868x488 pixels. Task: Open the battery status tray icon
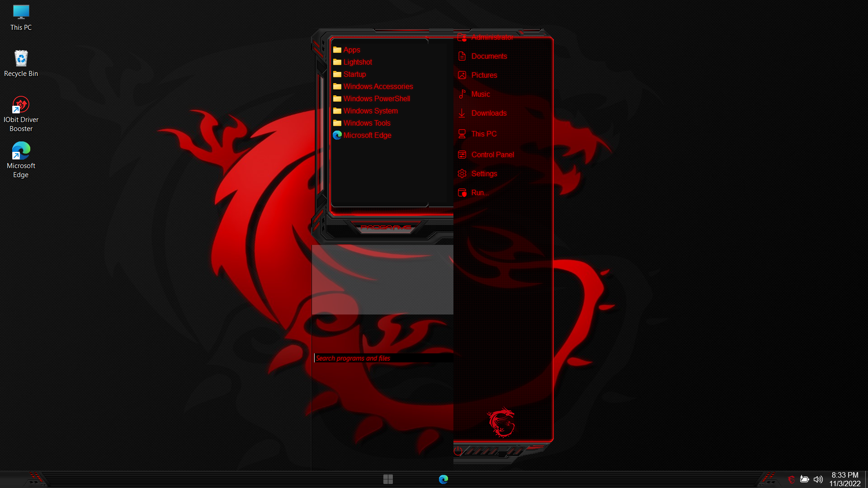(804, 479)
